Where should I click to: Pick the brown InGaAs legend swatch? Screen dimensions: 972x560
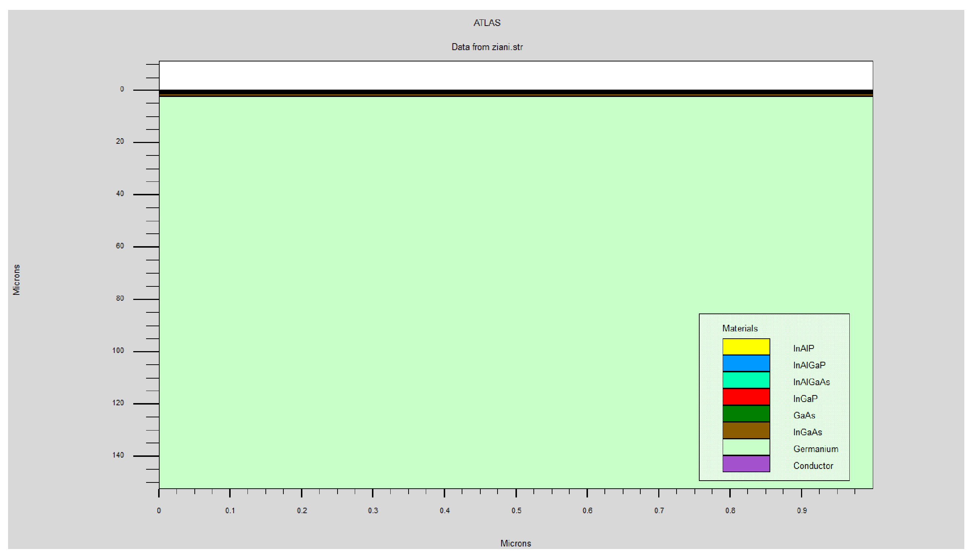click(x=746, y=431)
